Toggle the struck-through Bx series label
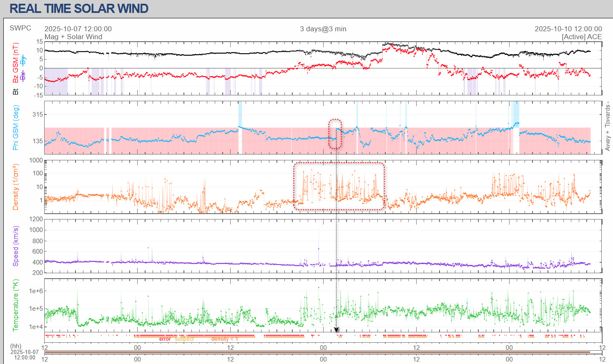 click(x=23, y=76)
